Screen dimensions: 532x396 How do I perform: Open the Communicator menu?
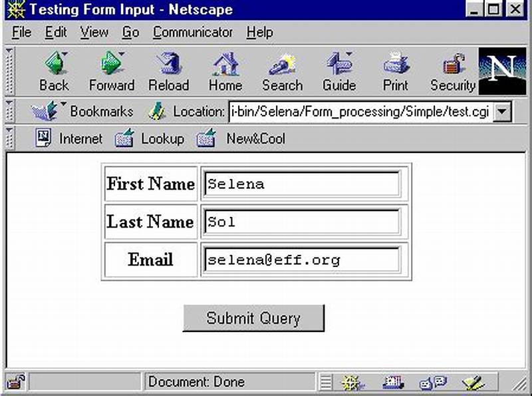(x=193, y=32)
